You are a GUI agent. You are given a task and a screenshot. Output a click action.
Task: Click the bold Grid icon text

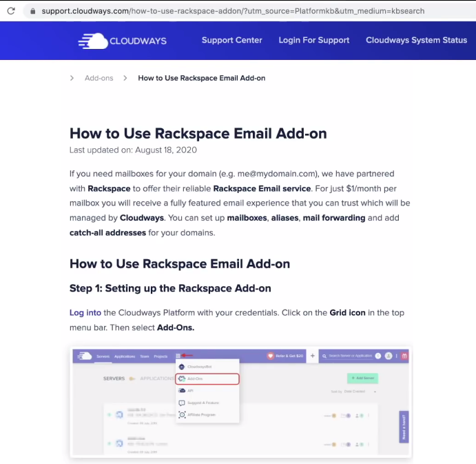(x=348, y=313)
